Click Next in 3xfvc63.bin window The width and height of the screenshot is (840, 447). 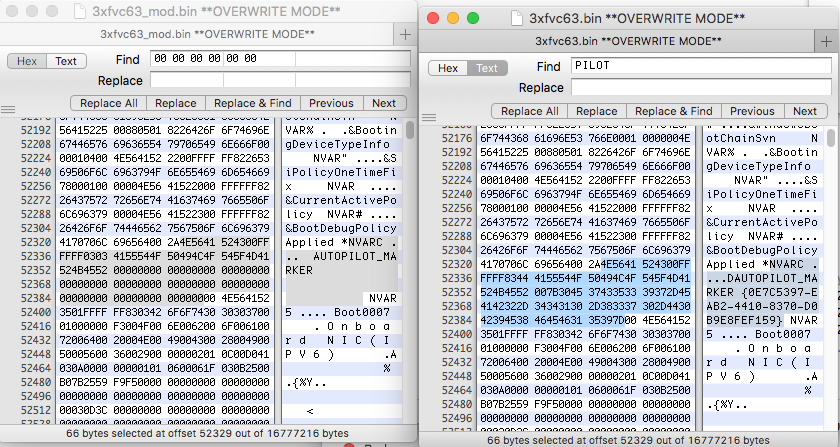805,111
